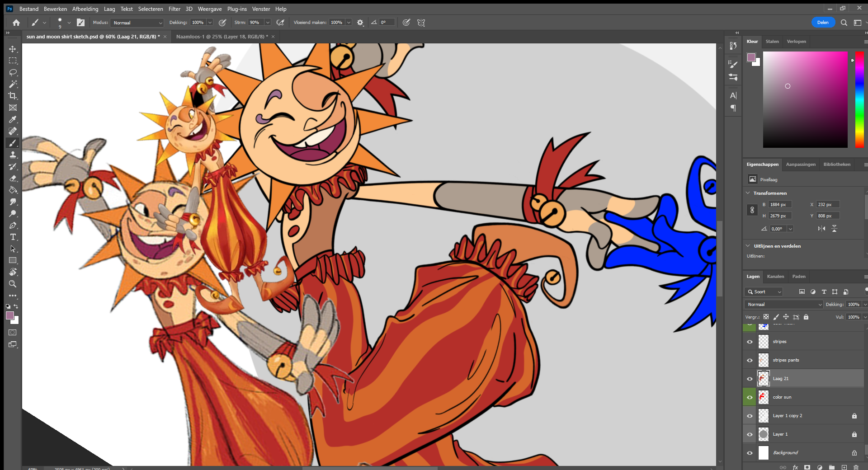Select the Brush tool in toolbar
The height and width of the screenshot is (470, 868).
[x=13, y=143]
